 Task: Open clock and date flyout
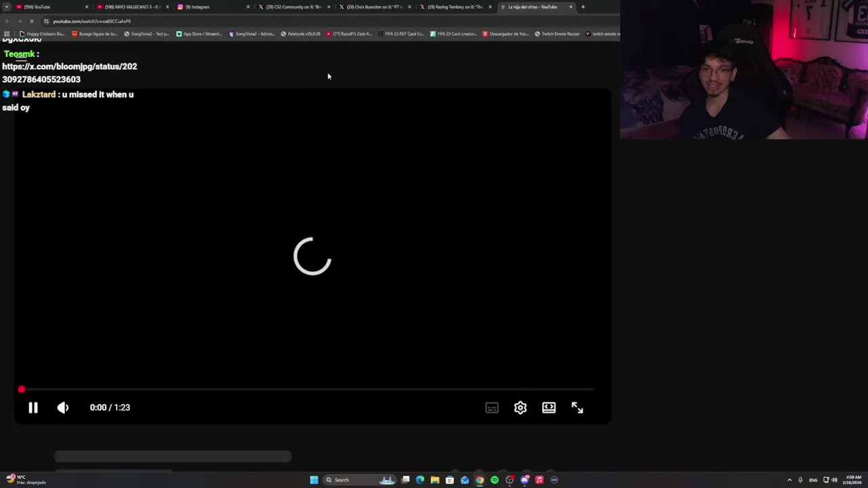852,480
